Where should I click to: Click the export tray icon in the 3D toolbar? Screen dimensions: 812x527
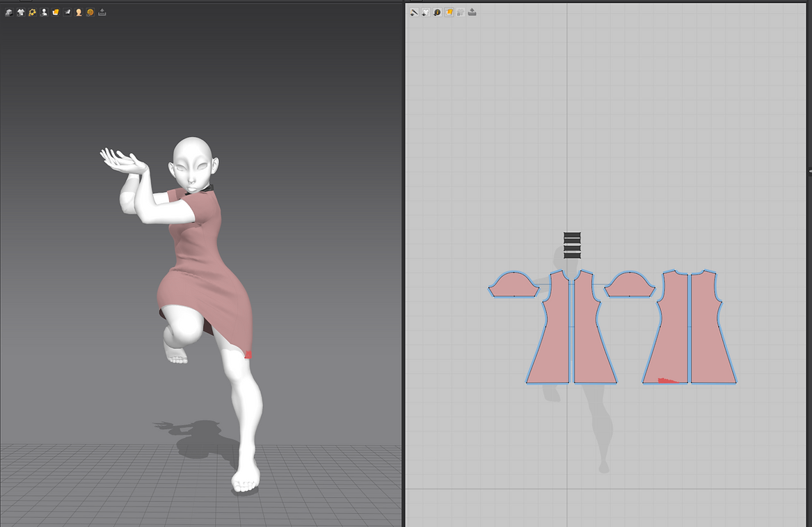click(102, 13)
